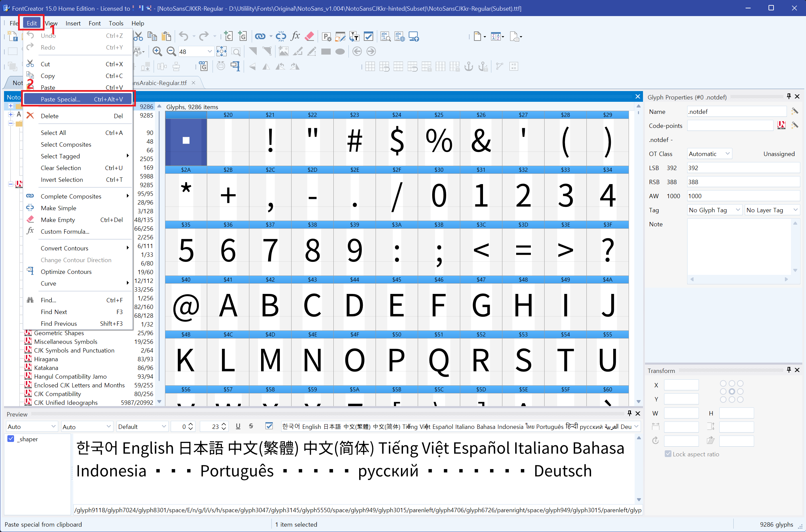Toggle the checked box in Preview toolbar
Screen dimensions: 806x532
[269, 426]
